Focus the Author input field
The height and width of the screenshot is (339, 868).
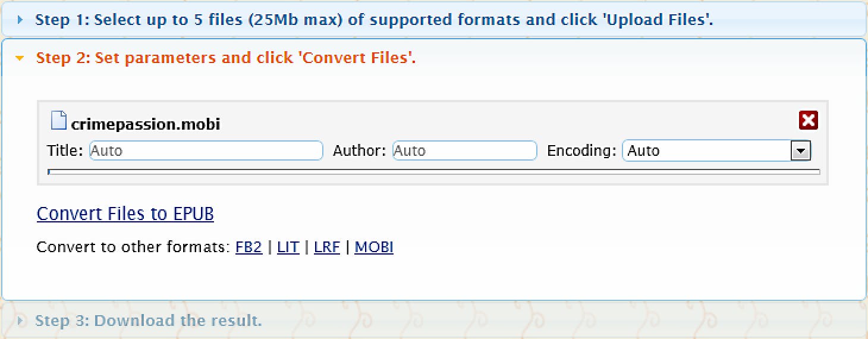464,151
